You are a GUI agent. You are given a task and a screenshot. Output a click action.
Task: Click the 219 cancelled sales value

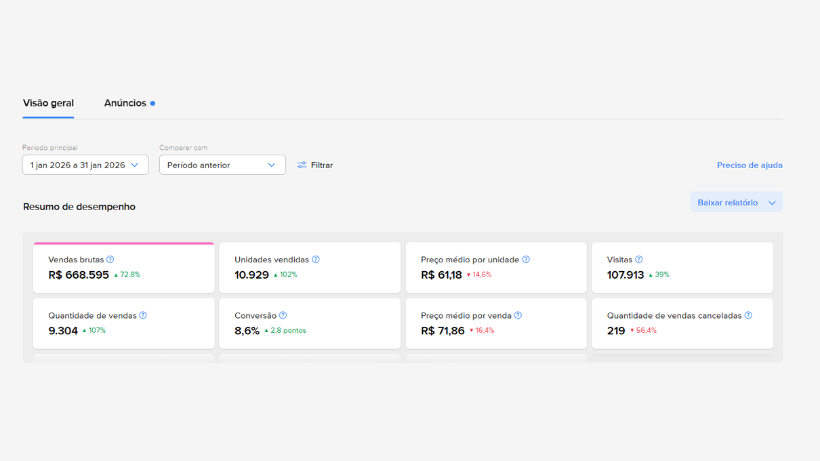616,331
